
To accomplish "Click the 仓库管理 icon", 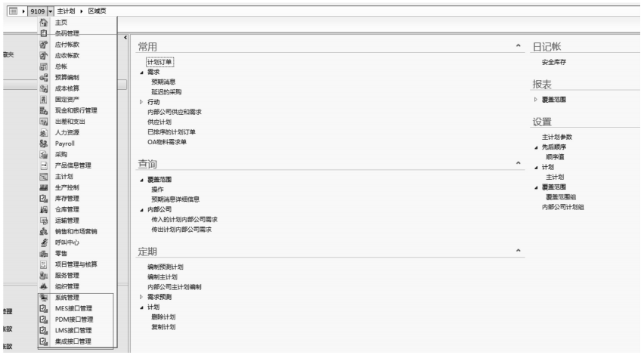I will 44,209.
